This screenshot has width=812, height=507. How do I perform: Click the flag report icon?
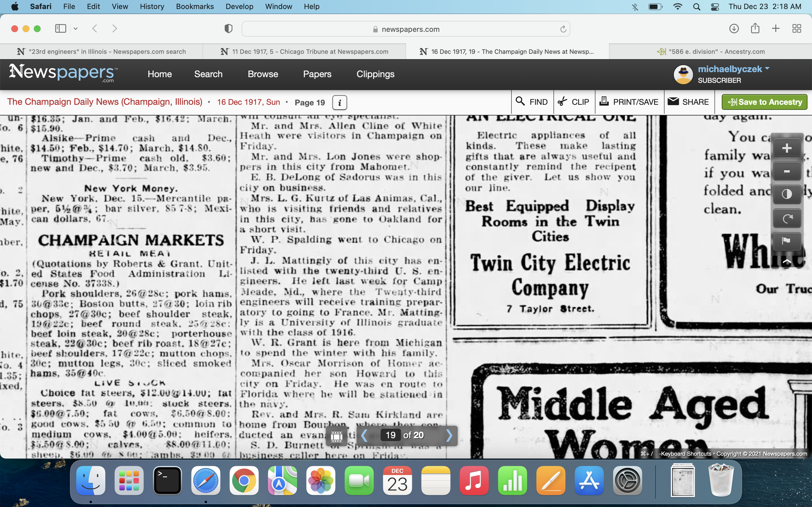[787, 241]
